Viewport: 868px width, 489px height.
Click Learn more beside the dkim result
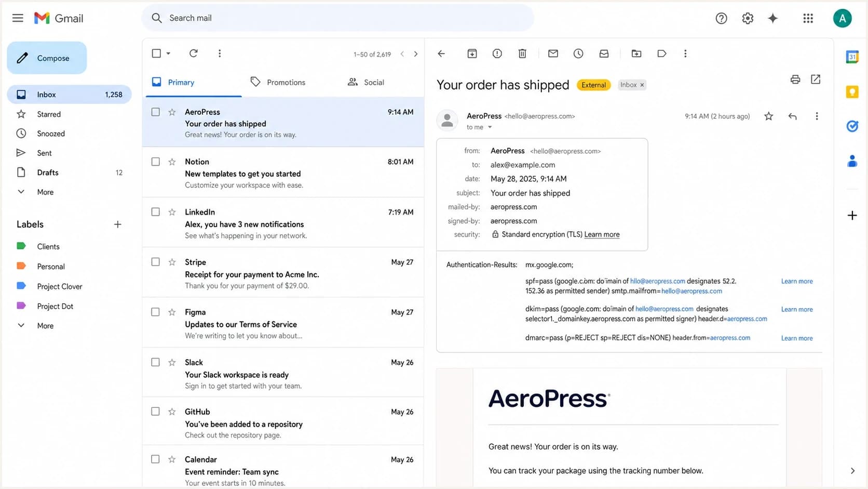(x=797, y=309)
